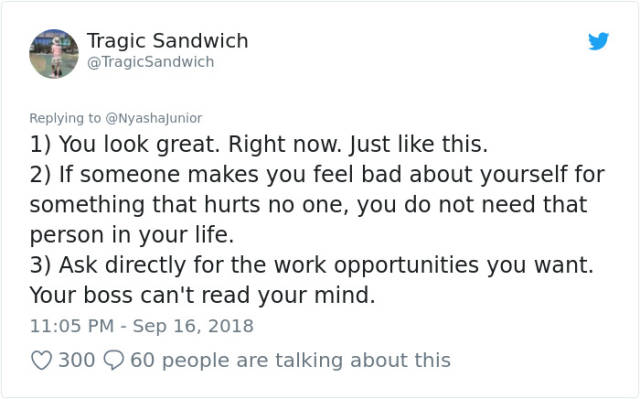Click the phrase 'Just like this'
The image size is (640, 399).
click(418, 144)
